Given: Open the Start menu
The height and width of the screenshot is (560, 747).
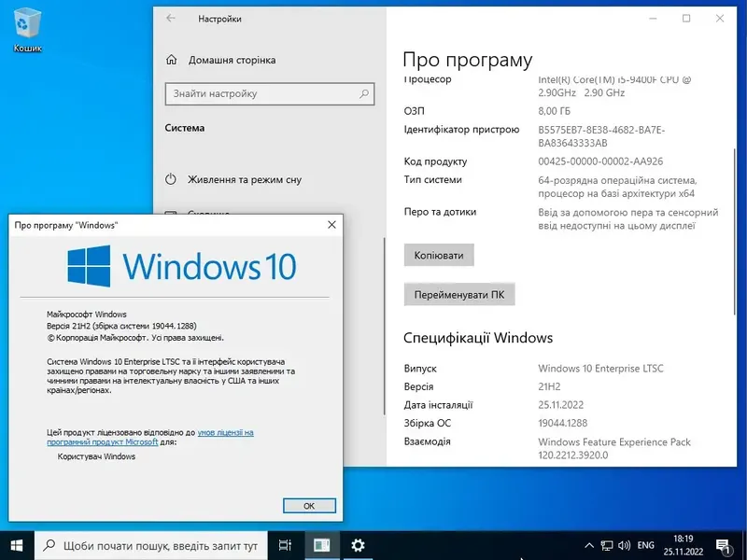Looking at the screenshot, I should tap(18, 545).
